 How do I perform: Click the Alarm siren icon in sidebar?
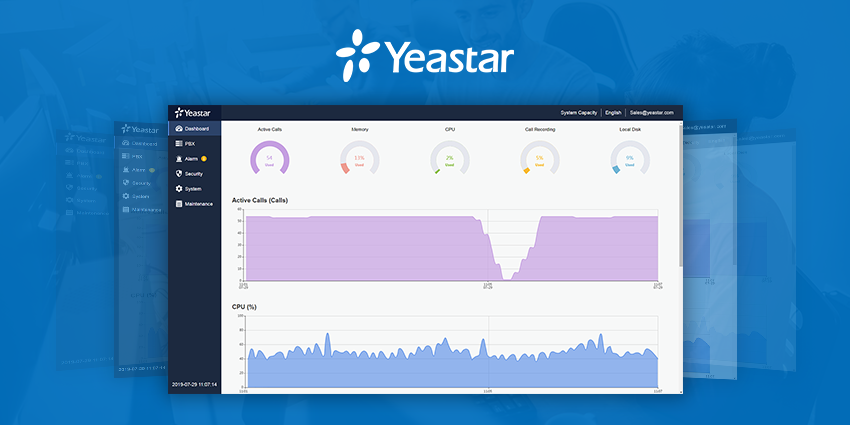179,159
